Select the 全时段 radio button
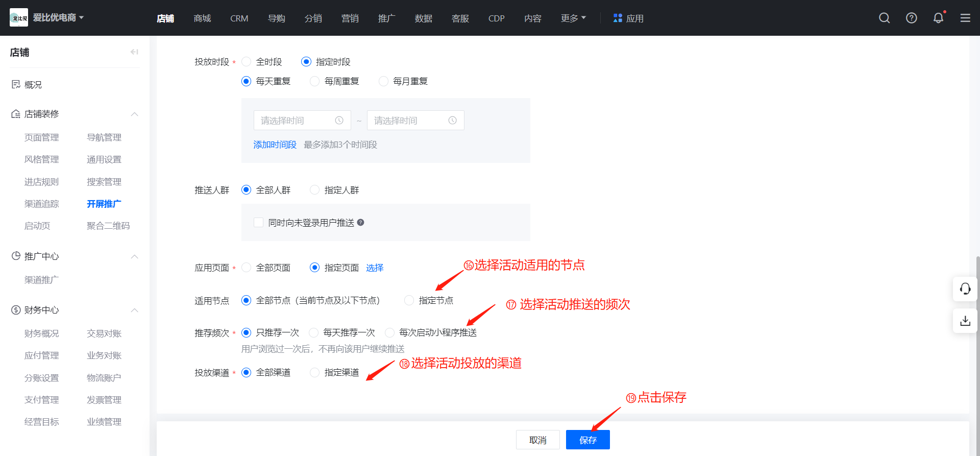The height and width of the screenshot is (456, 980). [x=247, y=62]
